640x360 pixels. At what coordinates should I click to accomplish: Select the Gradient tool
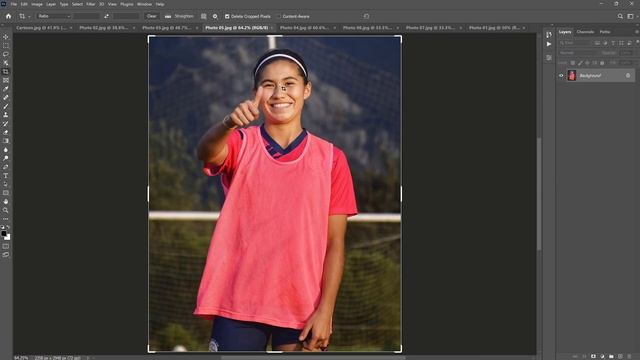coord(6,141)
